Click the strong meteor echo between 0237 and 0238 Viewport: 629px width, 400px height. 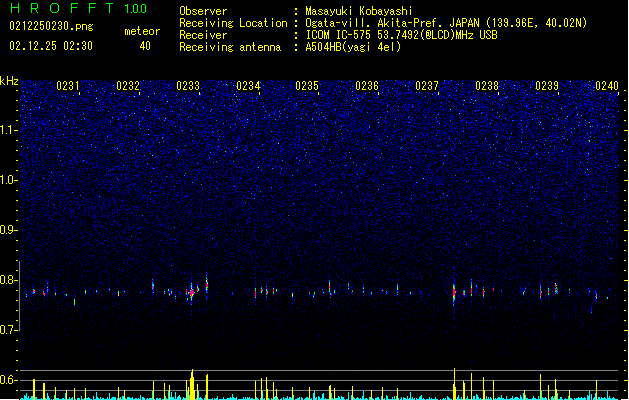454,292
